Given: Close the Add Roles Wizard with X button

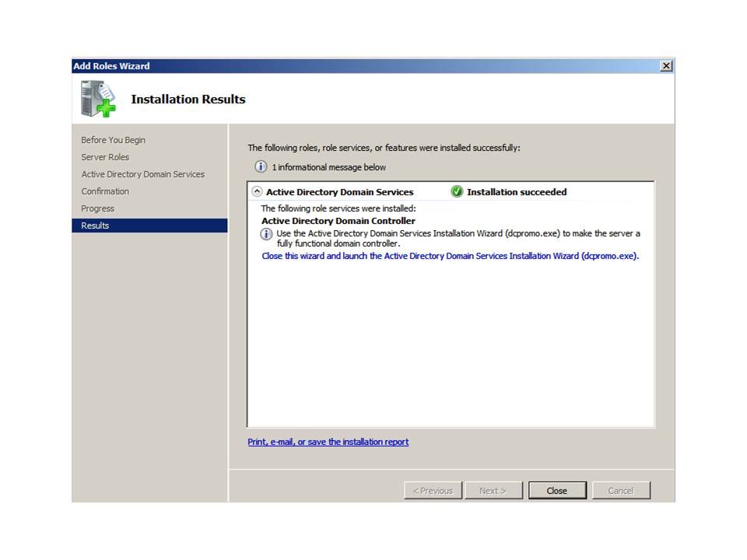Looking at the screenshot, I should 666,66.
